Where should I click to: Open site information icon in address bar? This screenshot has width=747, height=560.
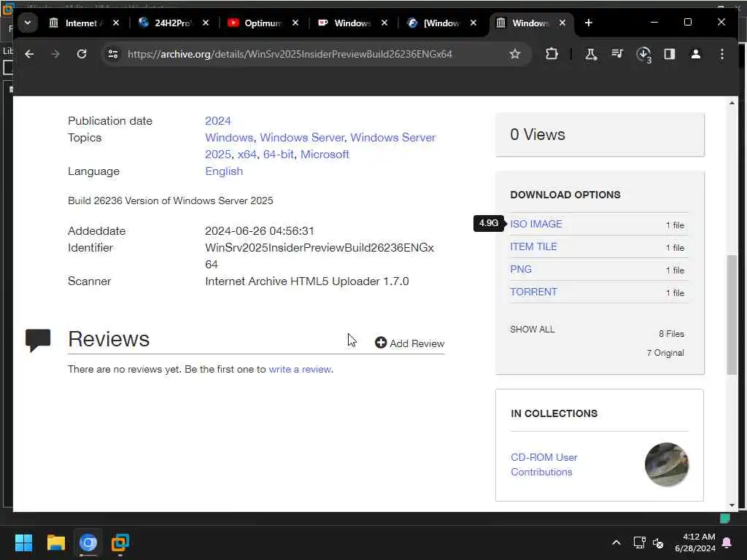tap(113, 54)
